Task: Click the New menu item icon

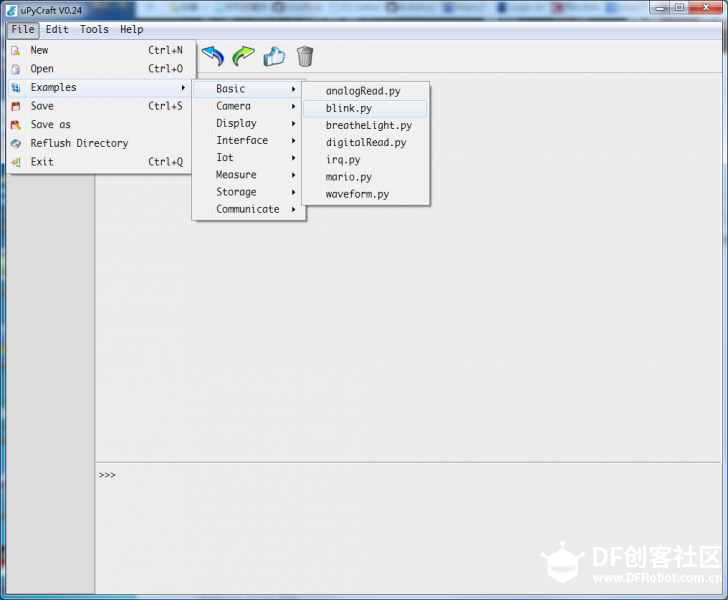Action: [x=16, y=50]
